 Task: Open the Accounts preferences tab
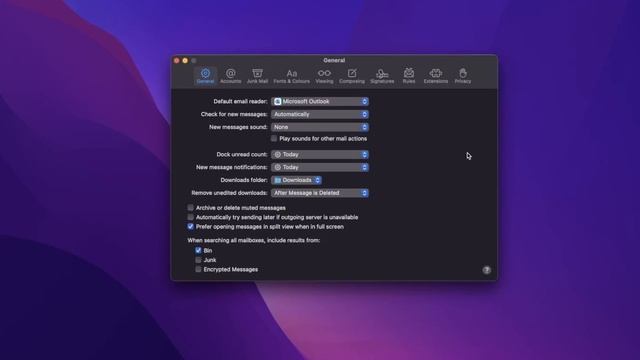(x=231, y=76)
